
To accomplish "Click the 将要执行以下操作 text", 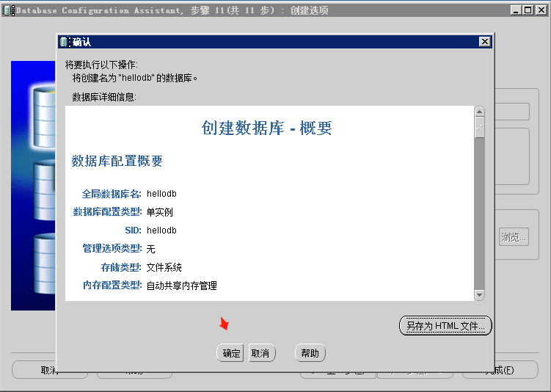I will tap(101, 65).
